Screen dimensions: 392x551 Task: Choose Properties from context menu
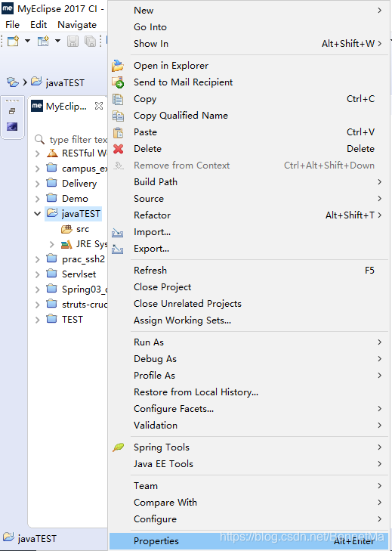(x=248, y=541)
